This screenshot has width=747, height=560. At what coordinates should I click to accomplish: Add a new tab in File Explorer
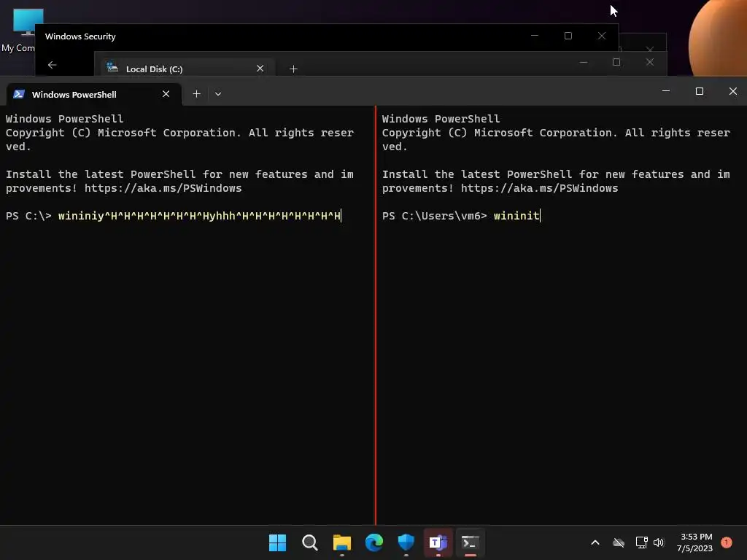[293, 69]
